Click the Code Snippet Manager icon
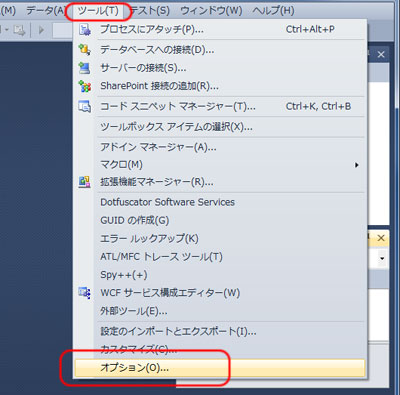 85,107
